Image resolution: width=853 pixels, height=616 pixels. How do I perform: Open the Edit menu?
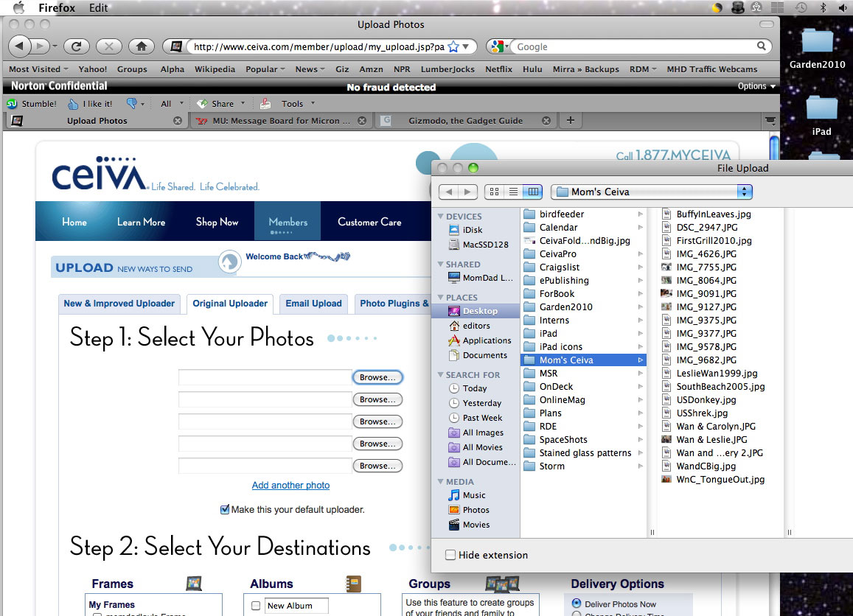point(99,7)
